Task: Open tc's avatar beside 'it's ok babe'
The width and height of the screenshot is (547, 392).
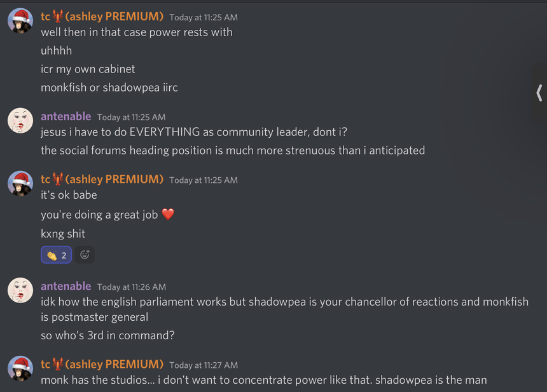Action: pyautogui.click(x=20, y=184)
